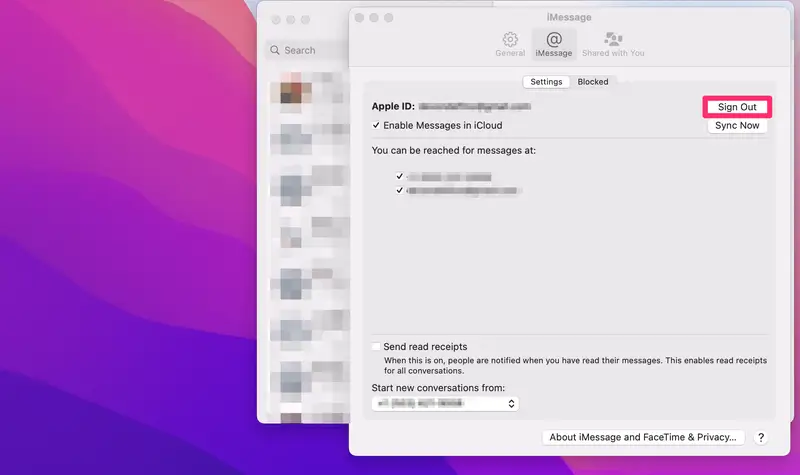
Task: Open About iMessage and FaceTime & Privacy
Action: 643,437
